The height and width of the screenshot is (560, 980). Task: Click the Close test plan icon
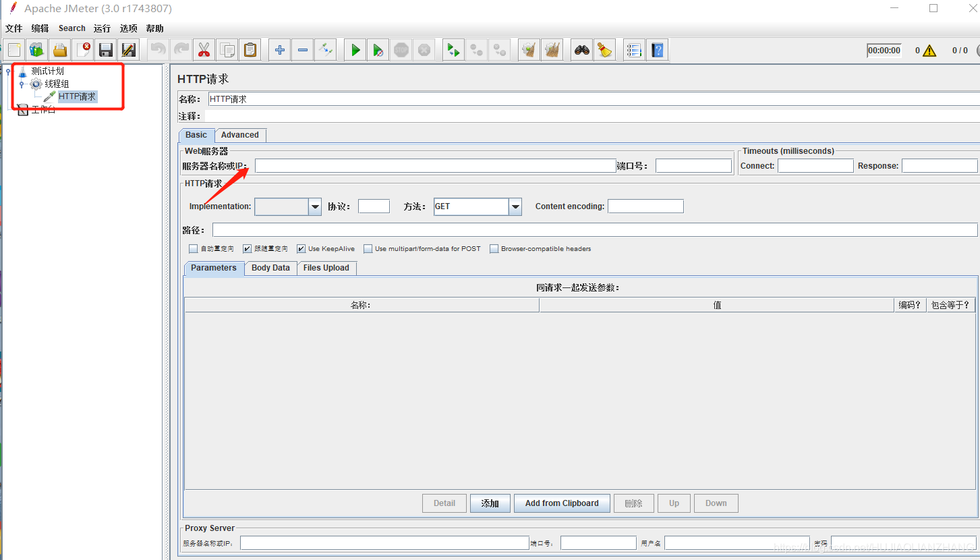tap(83, 50)
